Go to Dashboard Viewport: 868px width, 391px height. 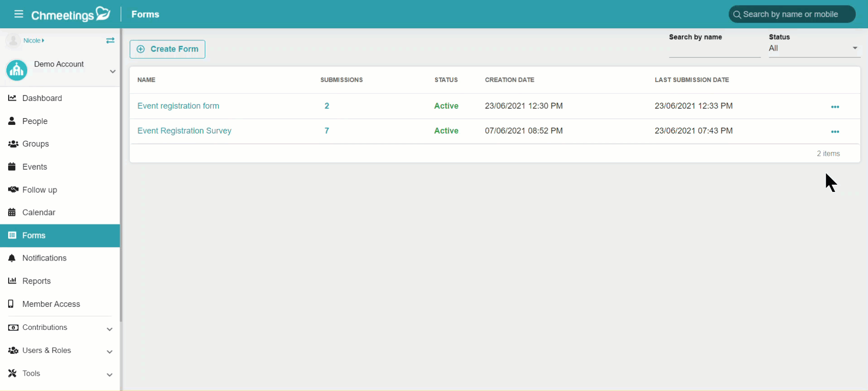click(x=60, y=98)
